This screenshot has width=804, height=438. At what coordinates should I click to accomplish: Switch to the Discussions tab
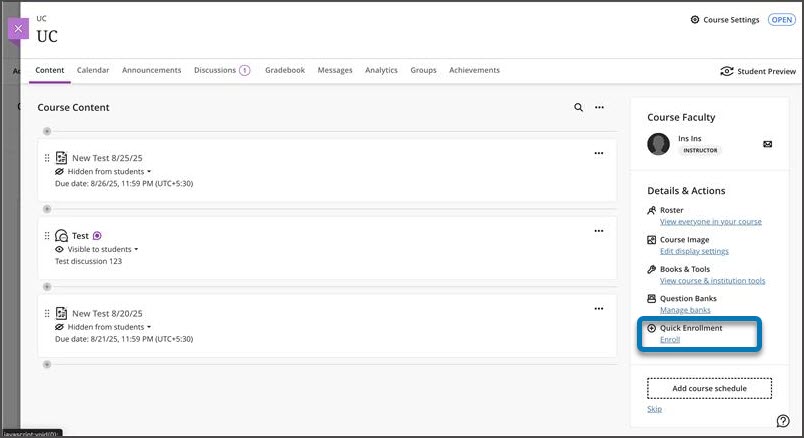(215, 70)
